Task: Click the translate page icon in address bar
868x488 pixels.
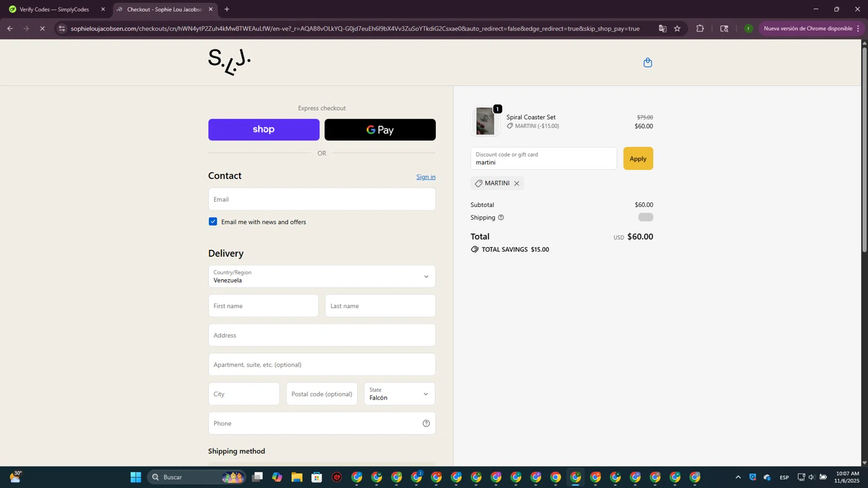Action: [x=663, y=28]
